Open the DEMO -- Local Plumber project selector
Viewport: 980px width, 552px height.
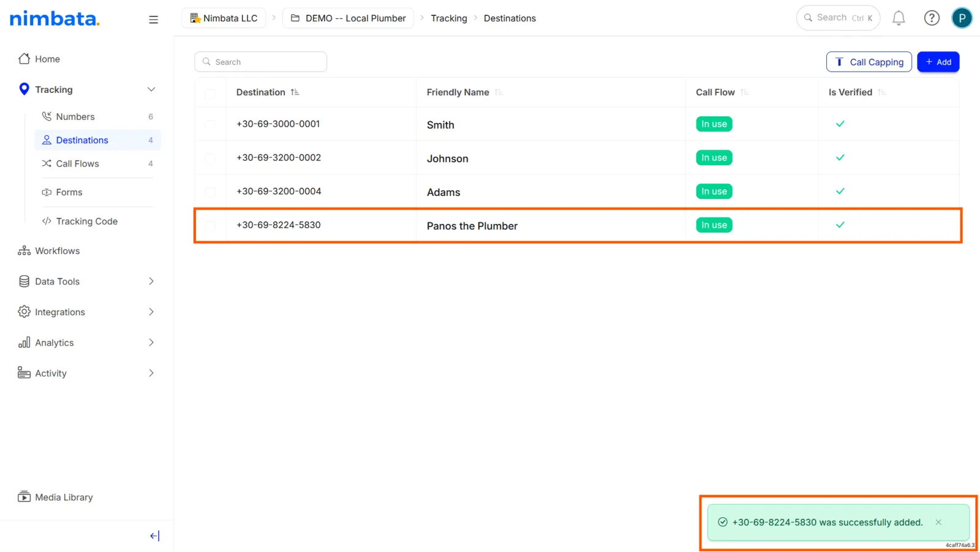click(x=348, y=18)
